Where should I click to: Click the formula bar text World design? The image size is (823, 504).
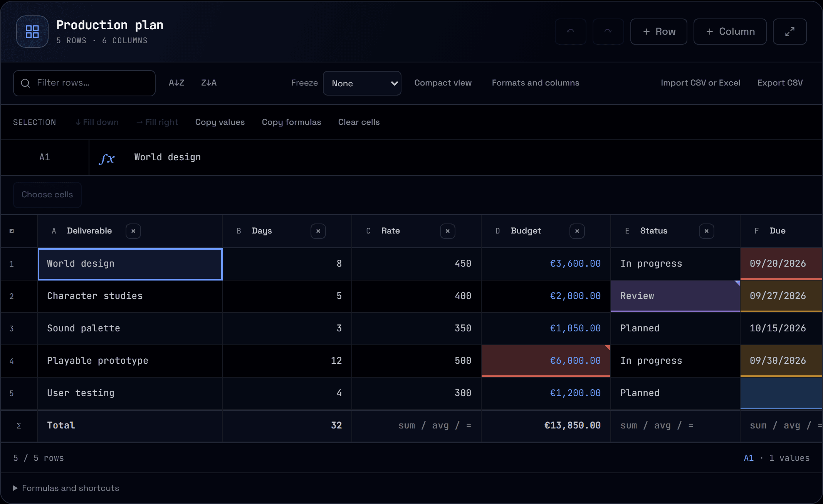pyautogui.click(x=168, y=157)
